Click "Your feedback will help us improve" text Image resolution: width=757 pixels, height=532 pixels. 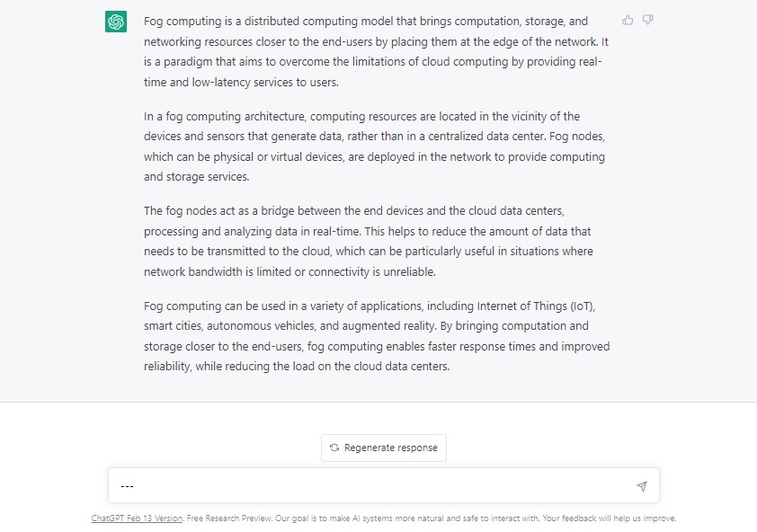point(608,519)
